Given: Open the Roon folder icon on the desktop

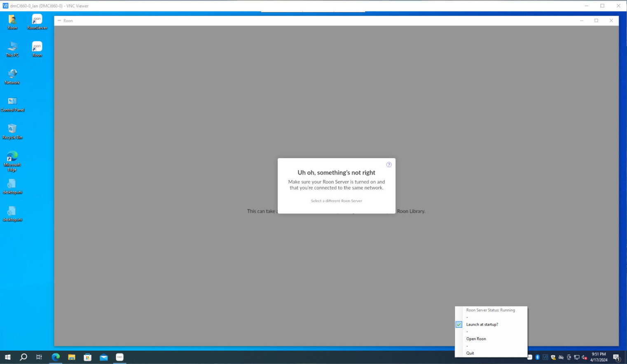Looking at the screenshot, I should tap(12, 22).
